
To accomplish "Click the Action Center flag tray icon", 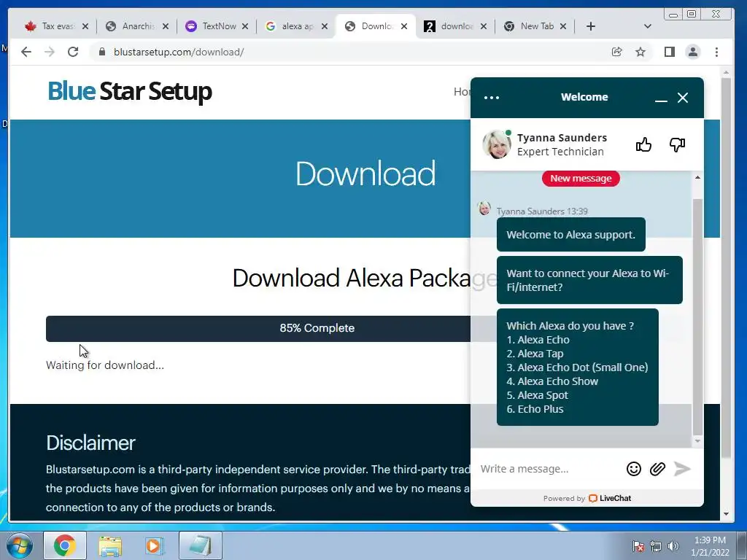I will coord(638,546).
